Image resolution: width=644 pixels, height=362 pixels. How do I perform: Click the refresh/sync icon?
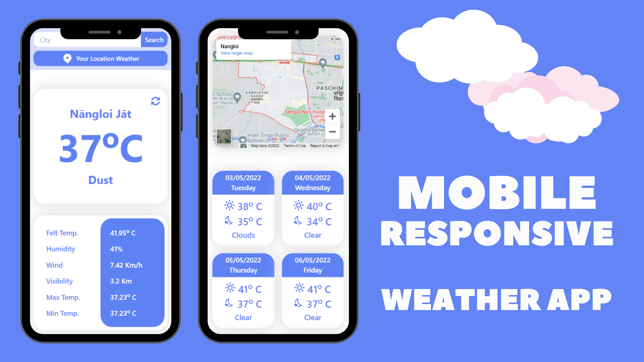click(155, 101)
